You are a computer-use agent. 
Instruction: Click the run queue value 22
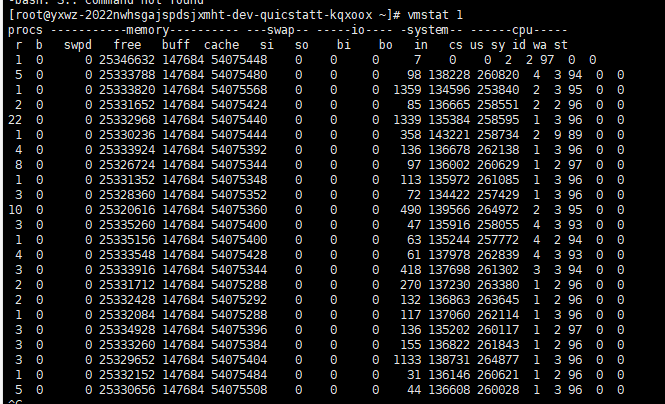click(x=15, y=120)
